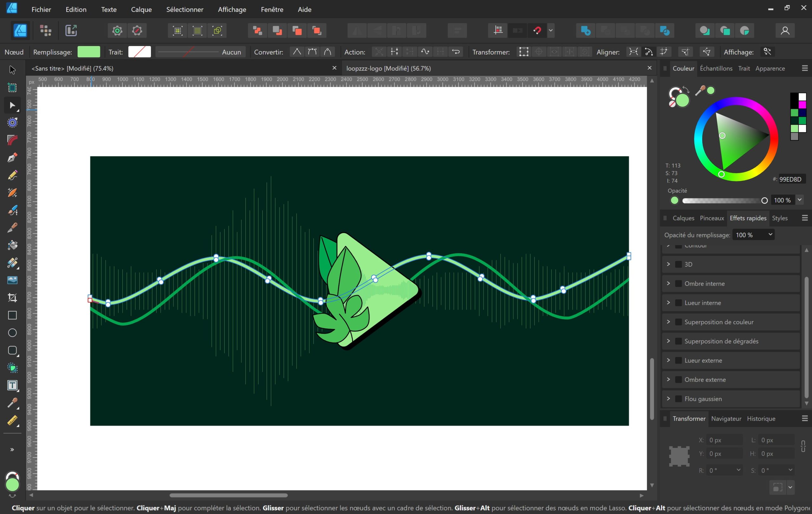Screen dimensions: 812x514
Task: Click the boolean Add operation icon
Action: click(586, 31)
